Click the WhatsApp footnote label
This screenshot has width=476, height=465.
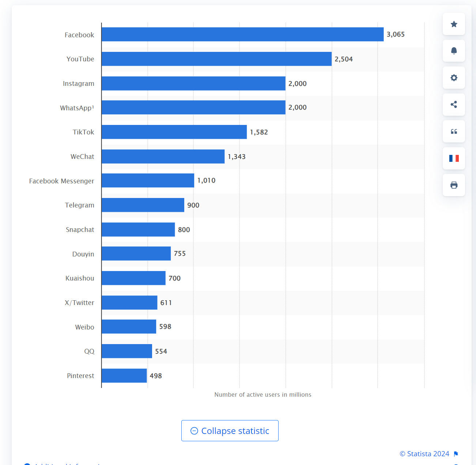tap(77, 108)
